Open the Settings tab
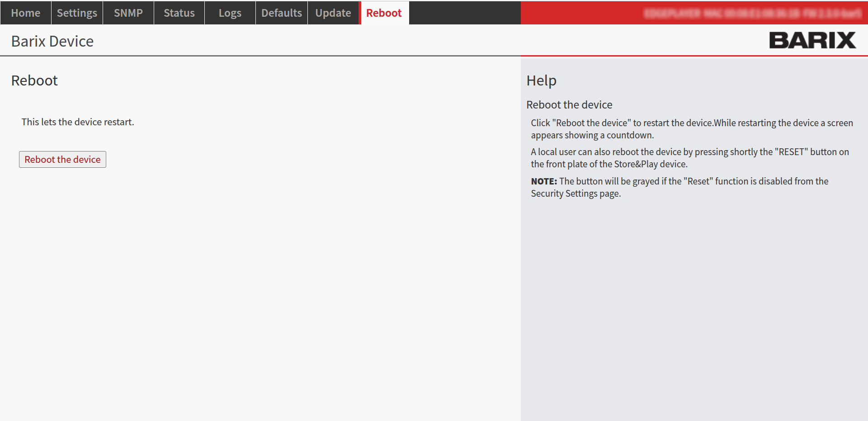 (76, 13)
